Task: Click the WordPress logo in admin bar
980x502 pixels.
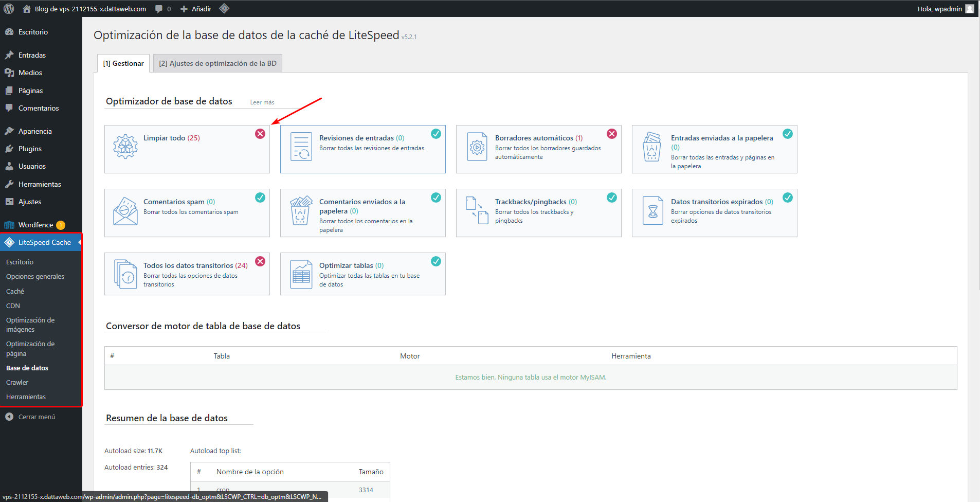Action: coord(9,9)
